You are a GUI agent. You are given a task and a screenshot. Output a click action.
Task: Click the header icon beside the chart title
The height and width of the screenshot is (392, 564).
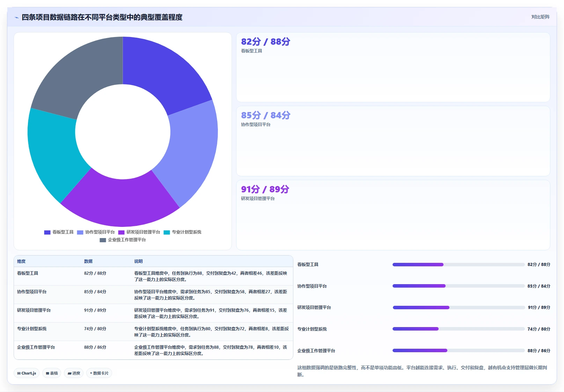pyautogui.click(x=16, y=17)
